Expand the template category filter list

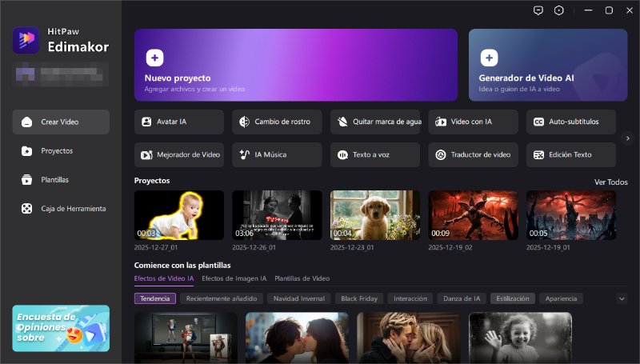point(622,298)
